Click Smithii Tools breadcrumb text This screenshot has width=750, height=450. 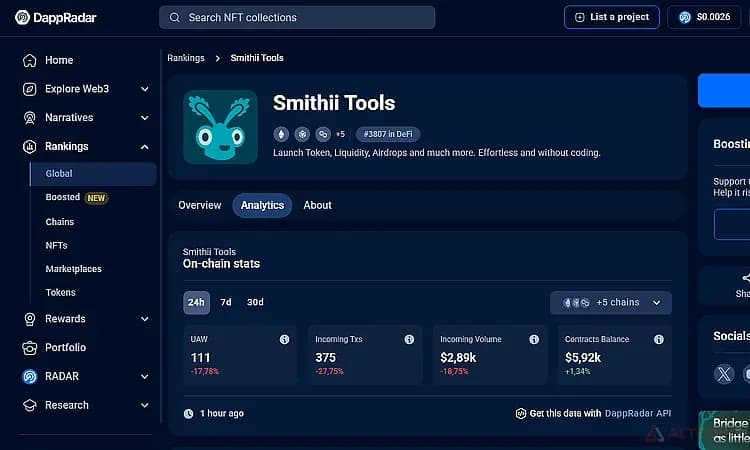tap(257, 58)
